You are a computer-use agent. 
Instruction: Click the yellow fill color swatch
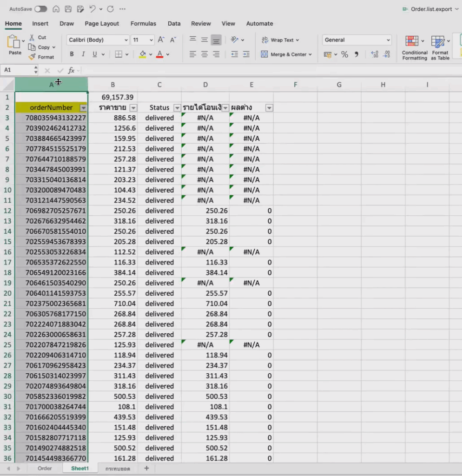142,54
